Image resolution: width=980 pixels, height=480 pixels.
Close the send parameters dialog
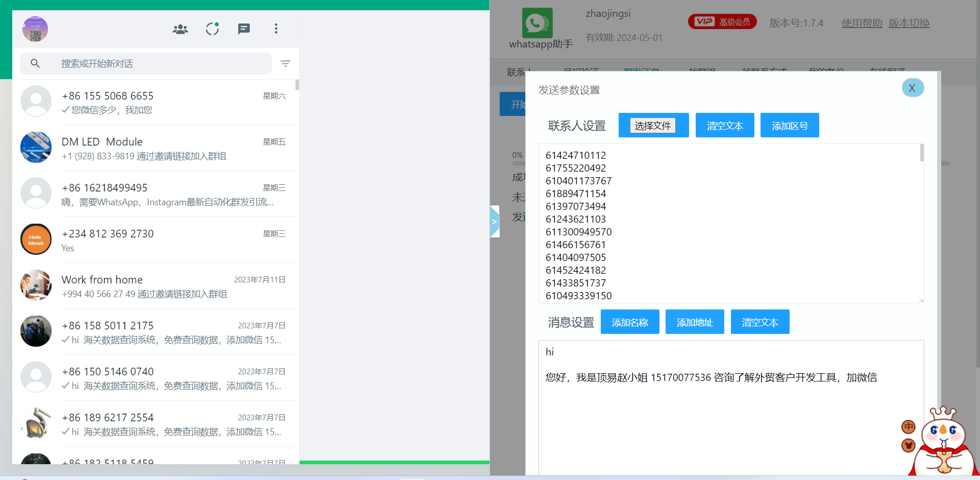[x=912, y=88]
